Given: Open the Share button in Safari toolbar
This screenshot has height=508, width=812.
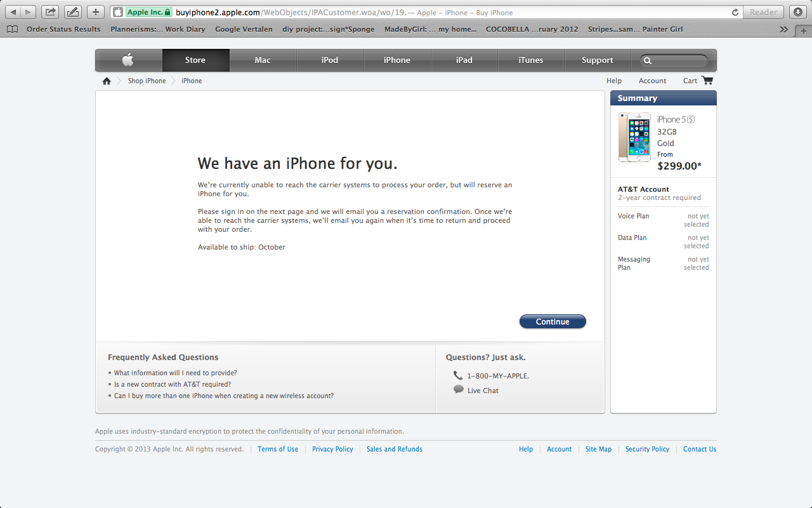Looking at the screenshot, I should click(x=51, y=12).
